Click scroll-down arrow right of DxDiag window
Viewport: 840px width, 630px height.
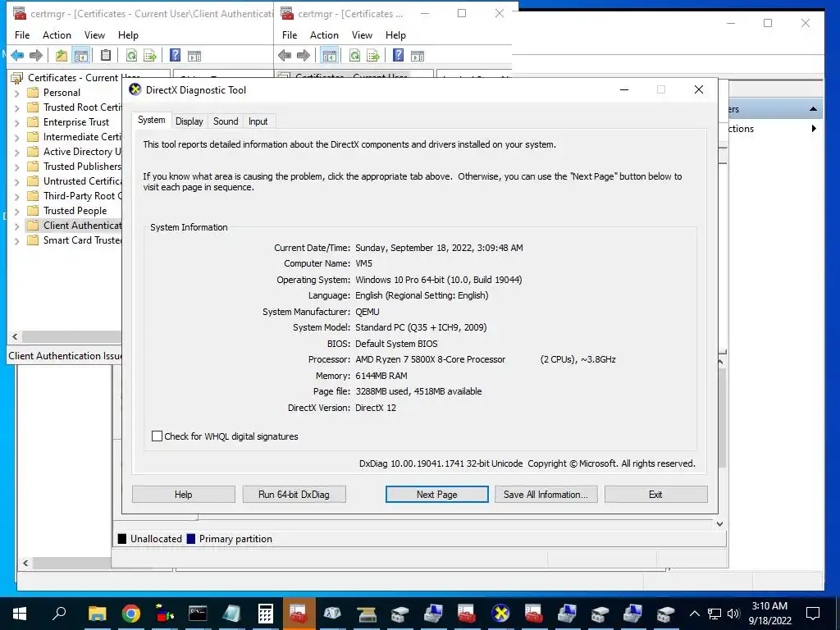point(720,524)
